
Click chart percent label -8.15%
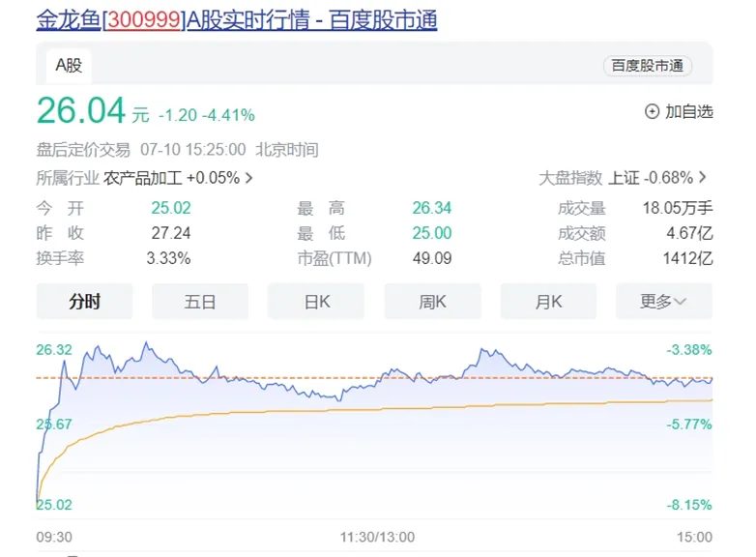pyautogui.click(x=689, y=505)
